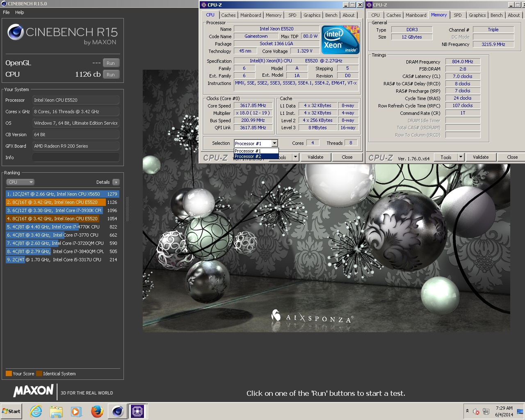525x420 pixels.
Task: Switch to SPD tab in right CPU-Z window
Action: [x=458, y=15]
